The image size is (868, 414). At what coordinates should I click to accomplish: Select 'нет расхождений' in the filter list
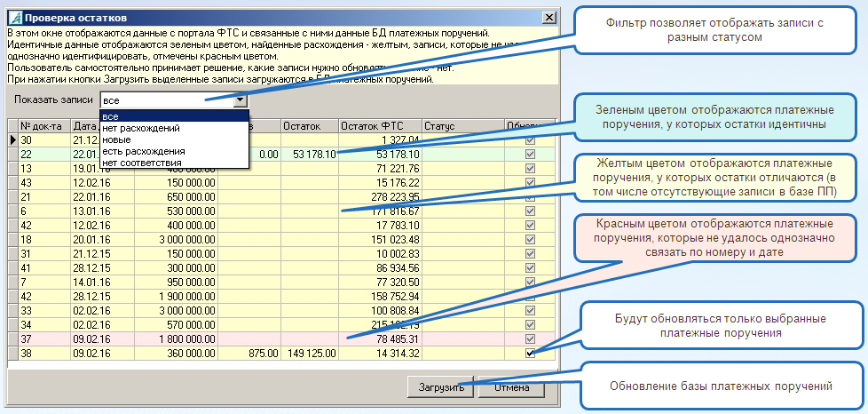tap(141, 128)
